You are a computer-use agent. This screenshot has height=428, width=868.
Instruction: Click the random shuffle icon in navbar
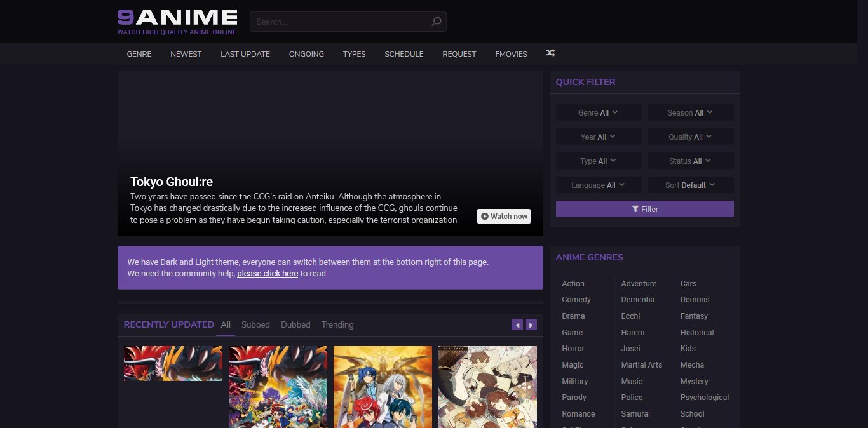click(x=550, y=53)
